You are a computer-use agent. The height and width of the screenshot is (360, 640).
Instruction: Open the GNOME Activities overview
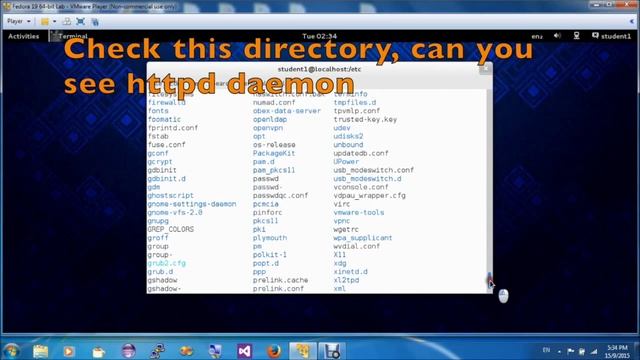click(x=24, y=36)
